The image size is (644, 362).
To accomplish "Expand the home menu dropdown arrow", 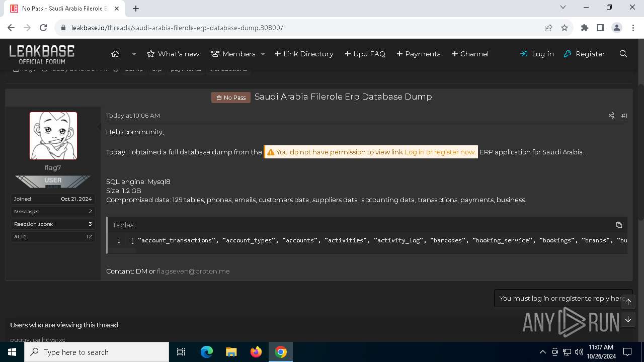I will [134, 54].
